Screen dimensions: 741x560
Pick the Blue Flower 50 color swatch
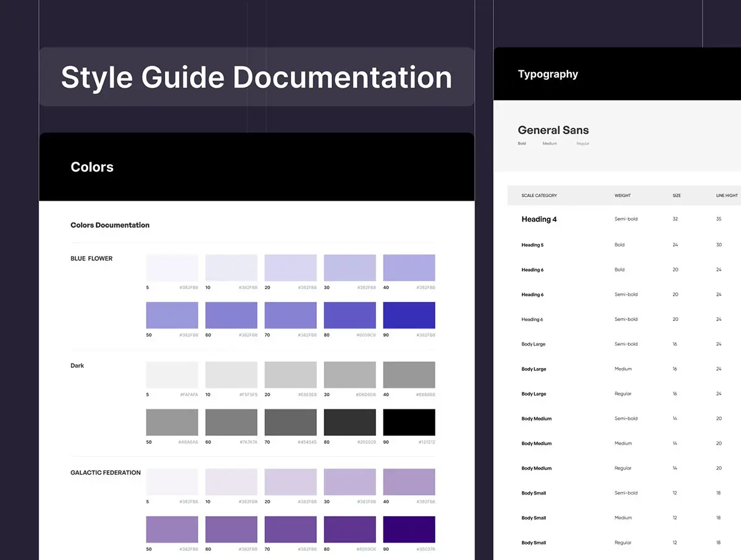(172, 315)
